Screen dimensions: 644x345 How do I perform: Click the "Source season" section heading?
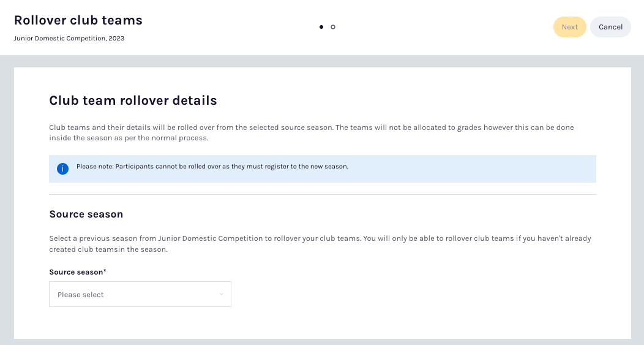click(x=86, y=214)
